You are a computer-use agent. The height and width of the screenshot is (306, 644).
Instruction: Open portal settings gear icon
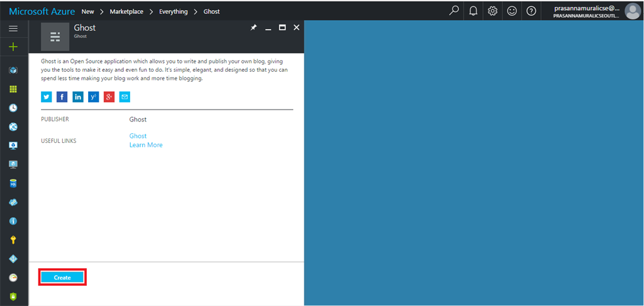point(492,11)
